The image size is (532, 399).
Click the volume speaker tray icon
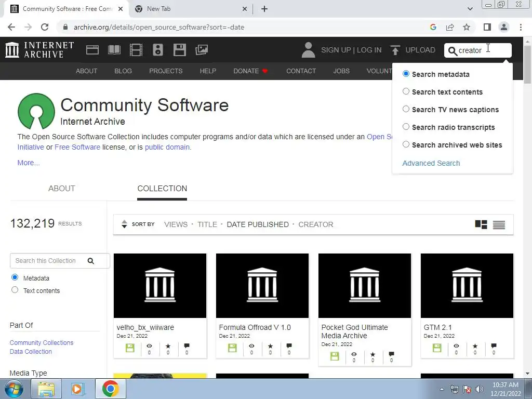(x=480, y=389)
